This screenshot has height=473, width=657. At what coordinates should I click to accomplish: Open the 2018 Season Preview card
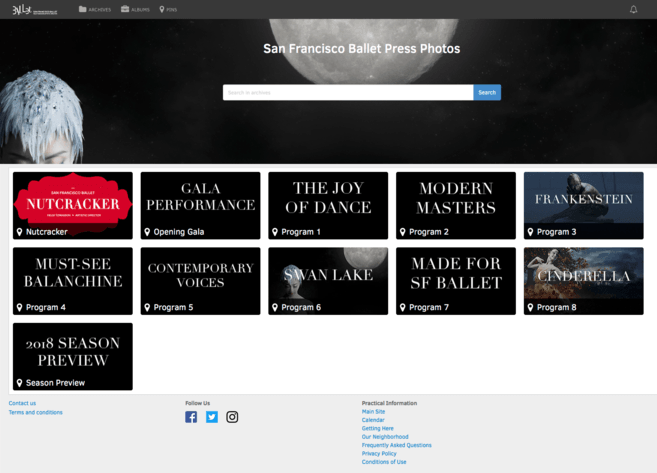73,357
